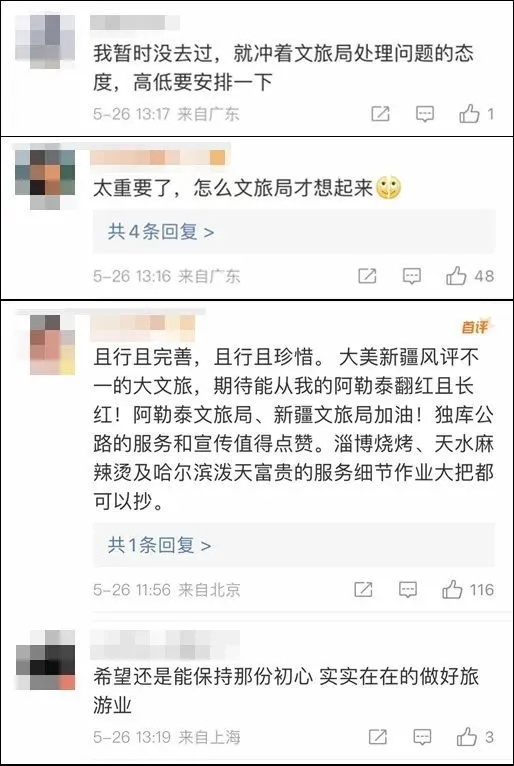The height and width of the screenshot is (766, 514).
Task: Like the Shanghai comment with 3 likes
Action: (467, 737)
